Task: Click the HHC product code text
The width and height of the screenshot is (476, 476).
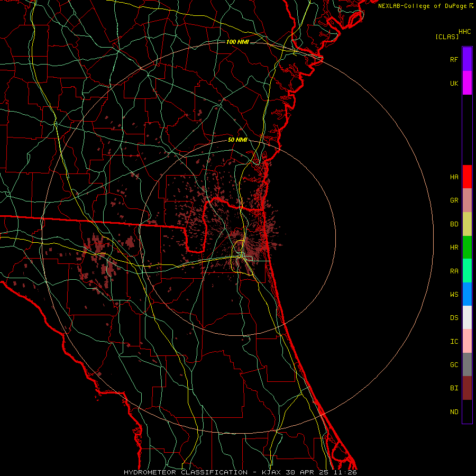Action: (464, 32)
